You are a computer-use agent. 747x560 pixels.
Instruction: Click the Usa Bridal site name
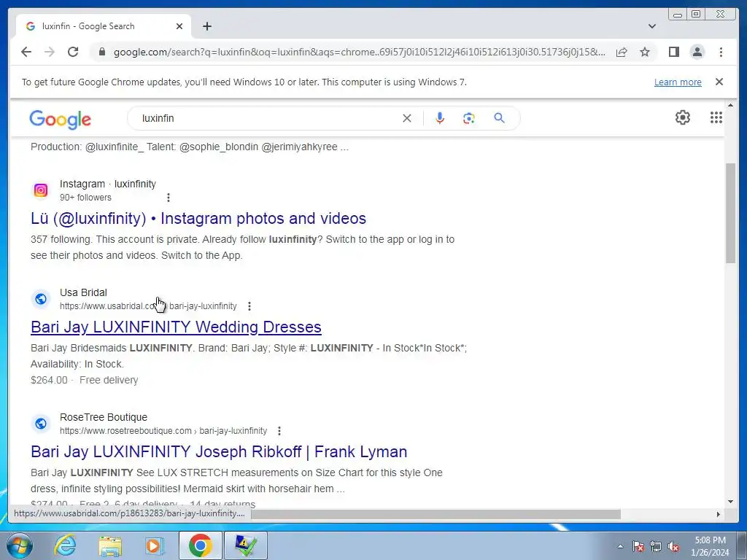click(83, 292)
